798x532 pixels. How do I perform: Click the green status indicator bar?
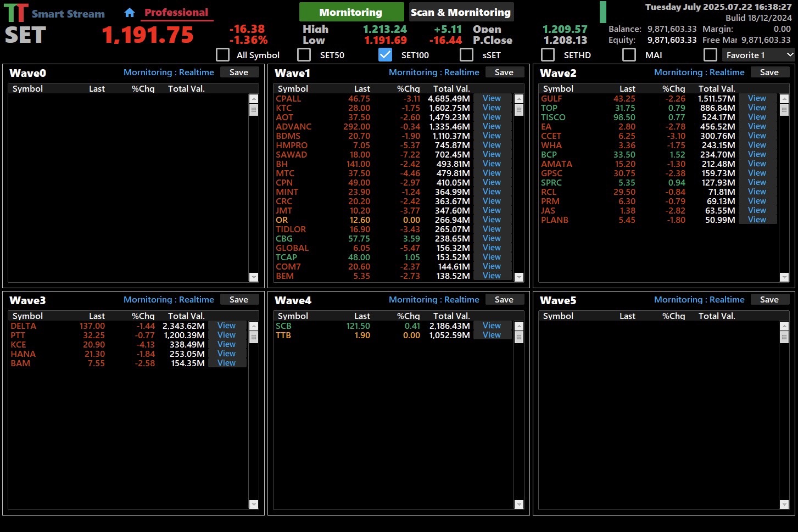pos(603,12)
